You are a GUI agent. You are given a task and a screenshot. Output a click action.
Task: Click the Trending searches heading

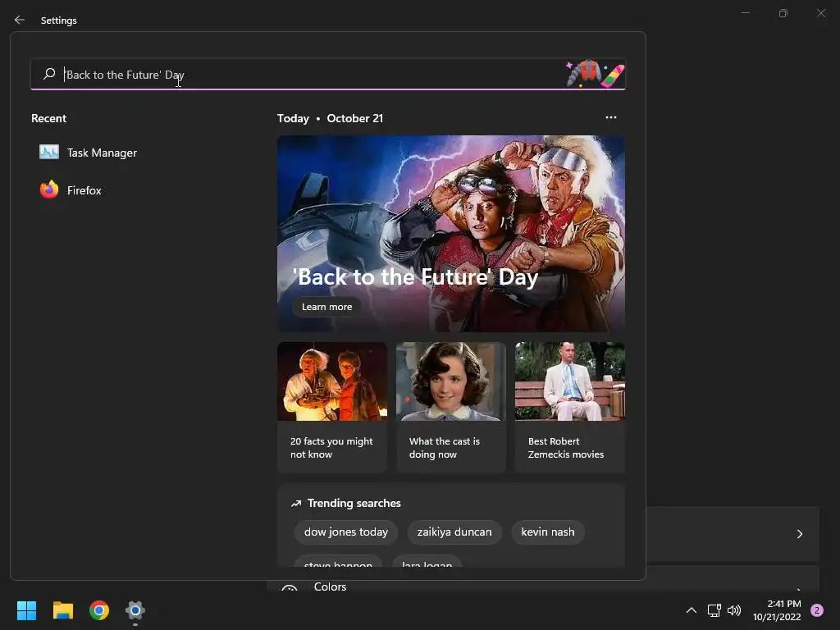click(354, 504)
